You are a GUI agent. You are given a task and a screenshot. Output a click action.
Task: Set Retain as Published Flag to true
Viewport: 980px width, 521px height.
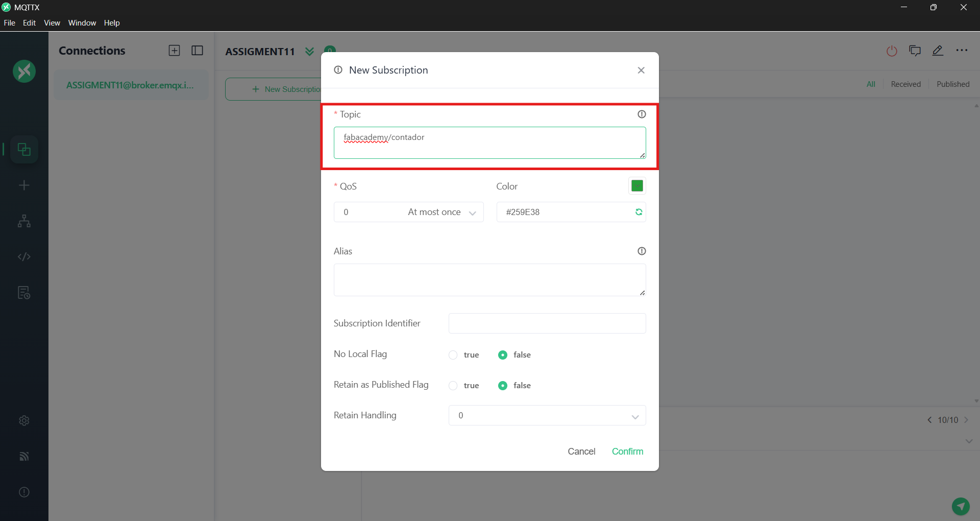click(453, 386)
